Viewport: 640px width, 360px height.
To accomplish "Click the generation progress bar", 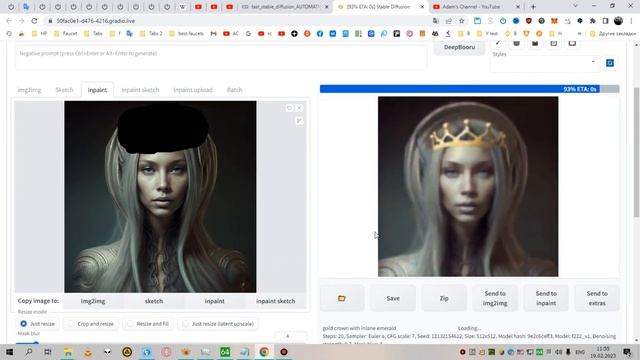I will [469, 89].
